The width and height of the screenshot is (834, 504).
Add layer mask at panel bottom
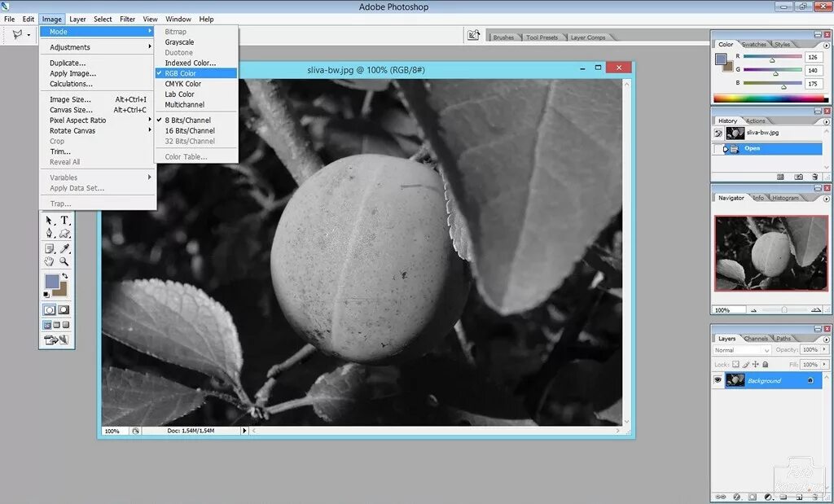coord(752,497)
